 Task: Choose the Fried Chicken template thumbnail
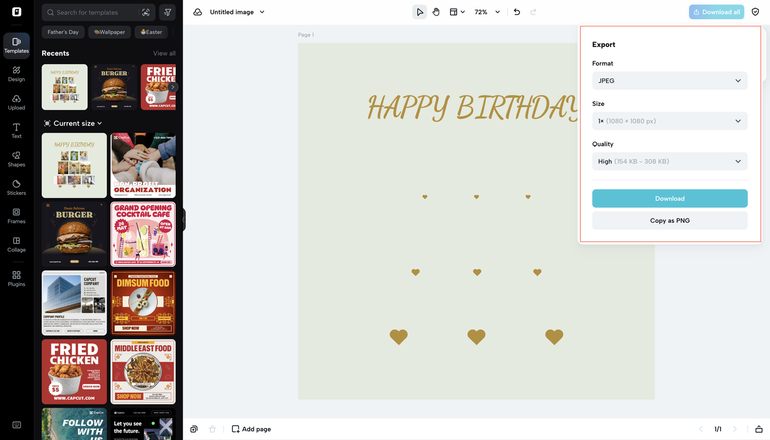(74, 371)
